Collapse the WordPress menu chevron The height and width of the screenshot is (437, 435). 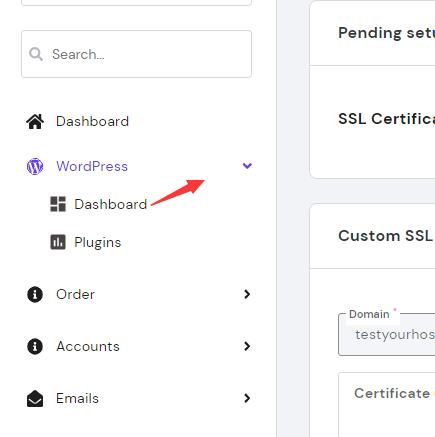click(x=247, y=166)
